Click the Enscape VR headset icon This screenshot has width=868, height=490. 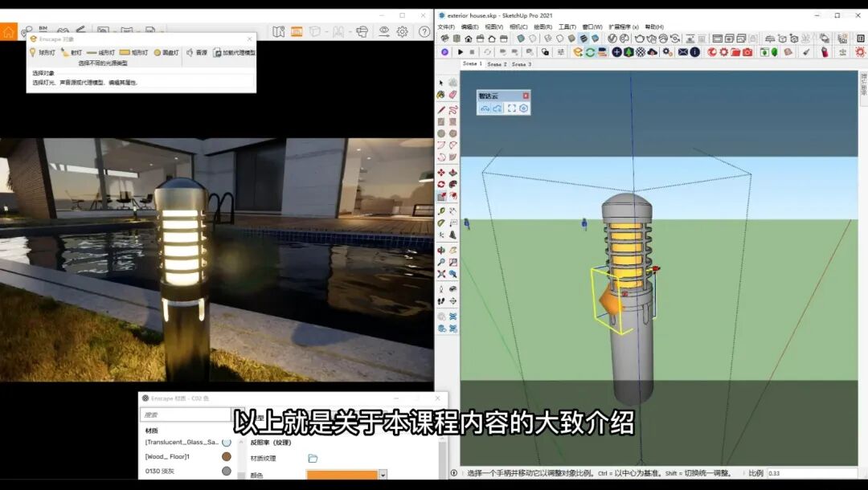click(x=362, y=31)
